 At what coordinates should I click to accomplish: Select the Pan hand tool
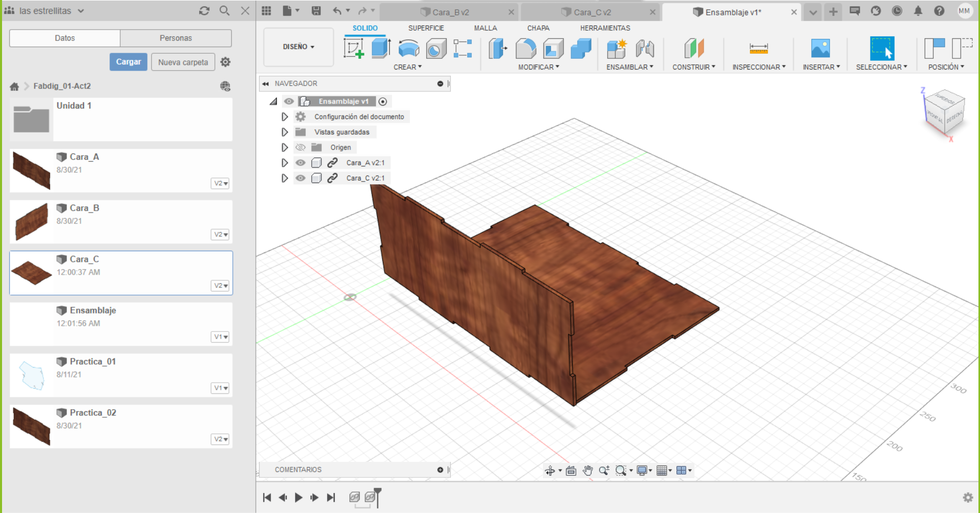pos(587,471)
